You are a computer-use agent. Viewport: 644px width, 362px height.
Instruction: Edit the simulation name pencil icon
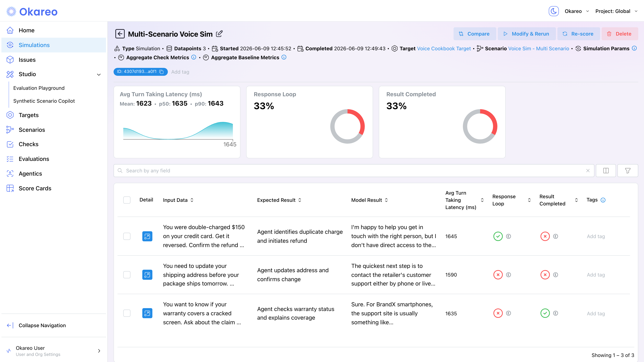click(219, 34)
